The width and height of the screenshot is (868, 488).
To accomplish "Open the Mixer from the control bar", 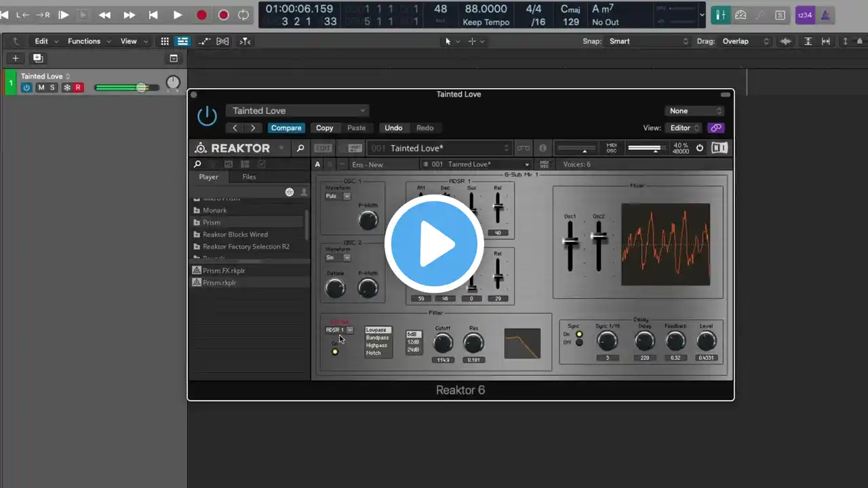I will (x=721, y=15).
